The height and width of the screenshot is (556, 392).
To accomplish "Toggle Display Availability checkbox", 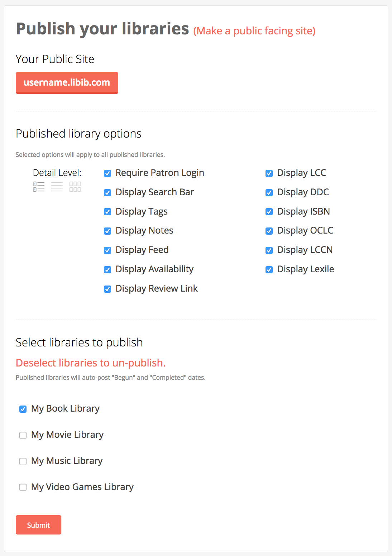I will 107,270.
